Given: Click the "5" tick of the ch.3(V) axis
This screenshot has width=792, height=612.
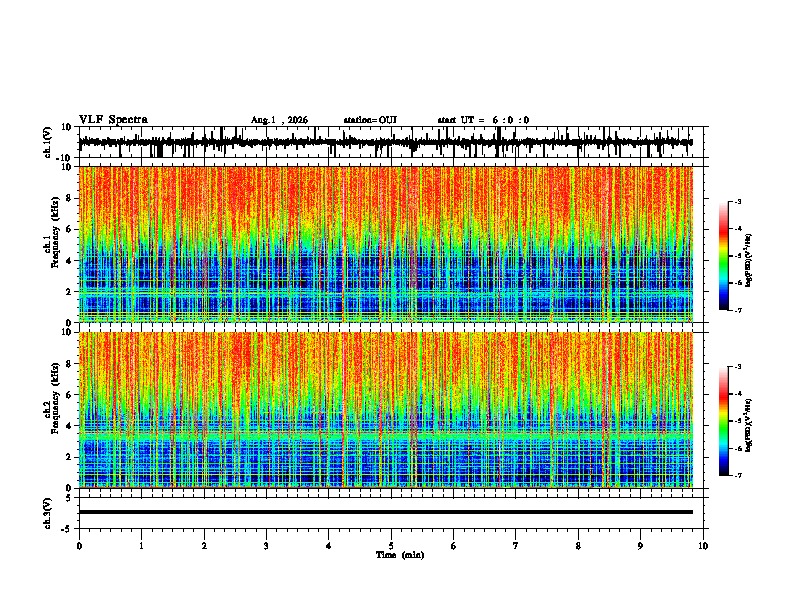Looking at the screenshot, I should (69, 498).
